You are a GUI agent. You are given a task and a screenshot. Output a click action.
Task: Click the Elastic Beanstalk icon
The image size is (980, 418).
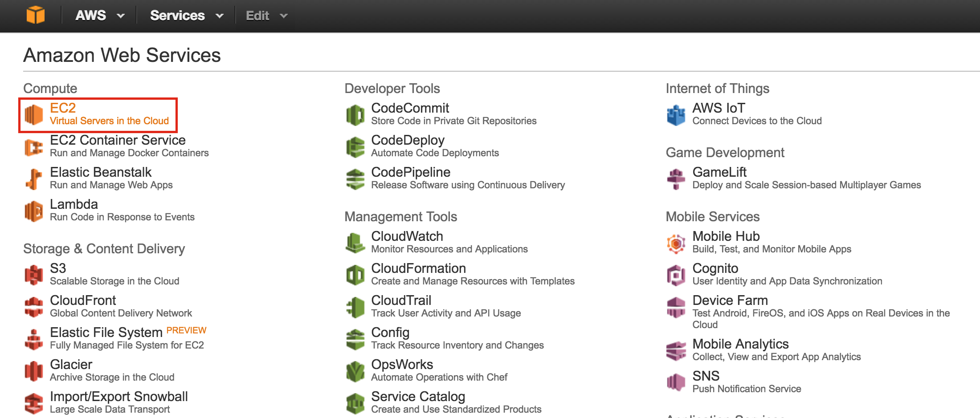[34, 179]
